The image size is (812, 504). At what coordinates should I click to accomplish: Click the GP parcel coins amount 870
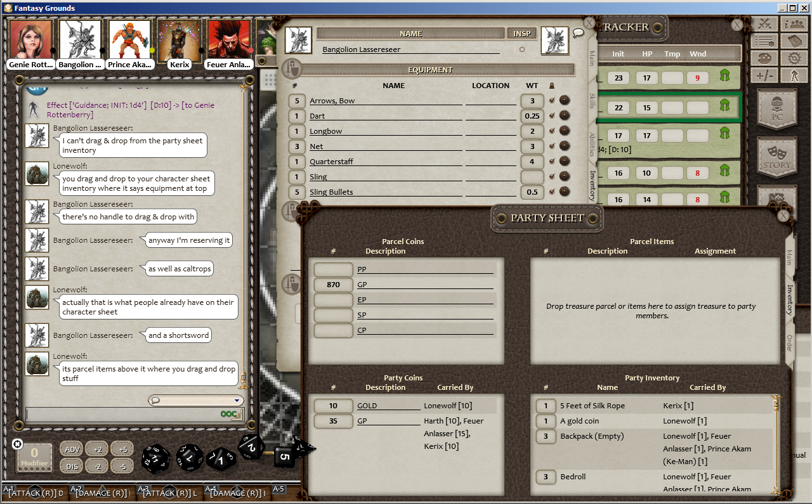(x=333, y=285)
